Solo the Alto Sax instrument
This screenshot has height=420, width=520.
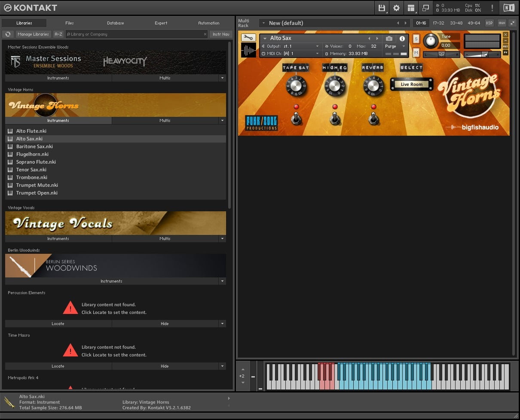(x=416, y=39)
